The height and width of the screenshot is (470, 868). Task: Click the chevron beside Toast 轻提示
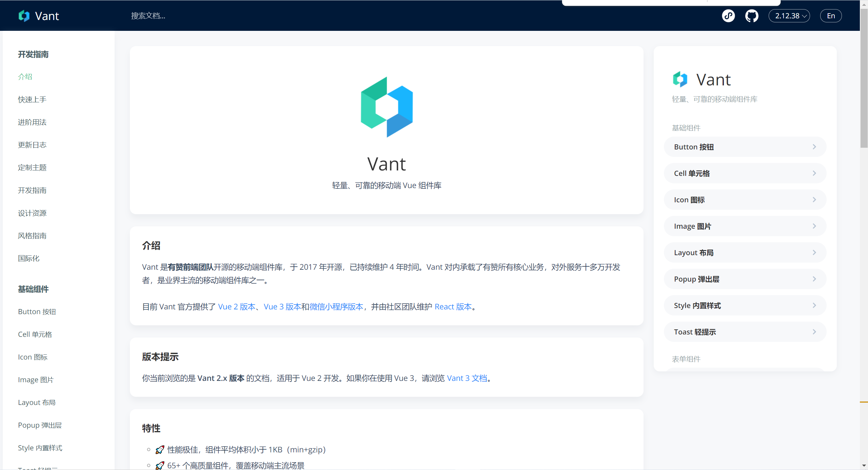point(814,332)
